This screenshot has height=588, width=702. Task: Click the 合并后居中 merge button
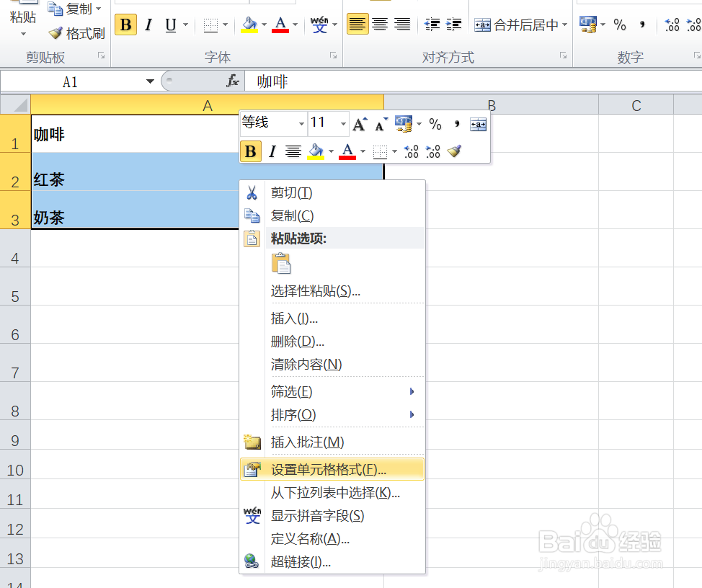coord(516,24)
